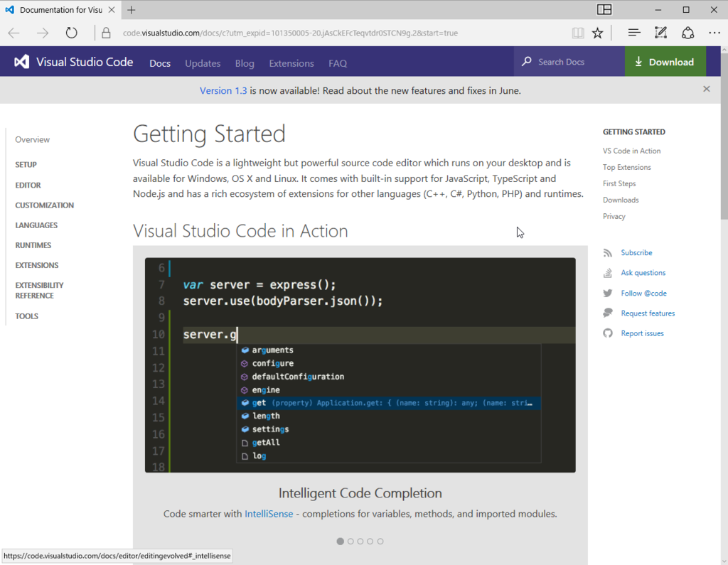This screenshot has height=565, width=728.
Task: Open the Extensions nav item
Action: (291, 63)
